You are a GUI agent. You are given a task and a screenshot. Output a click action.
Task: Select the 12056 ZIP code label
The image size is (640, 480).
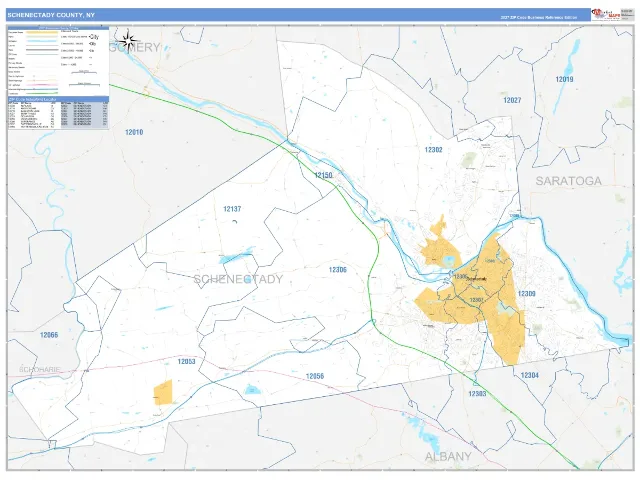(315, 376)
